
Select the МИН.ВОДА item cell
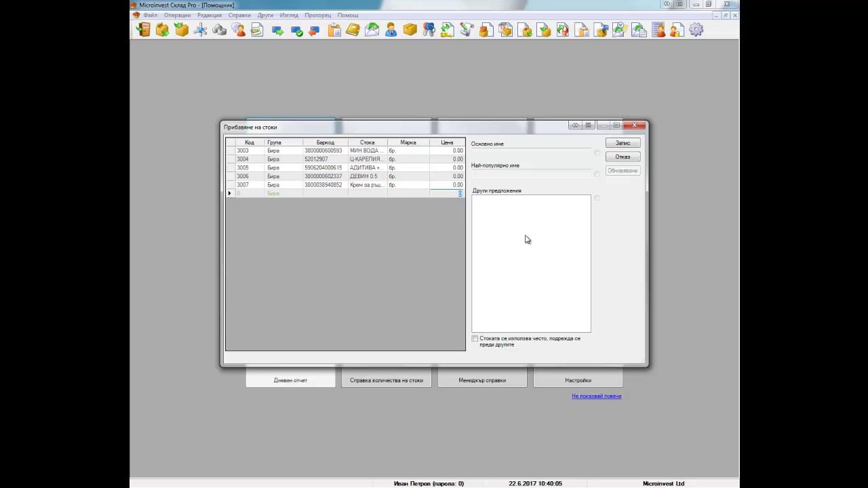(x=368, y=150)
